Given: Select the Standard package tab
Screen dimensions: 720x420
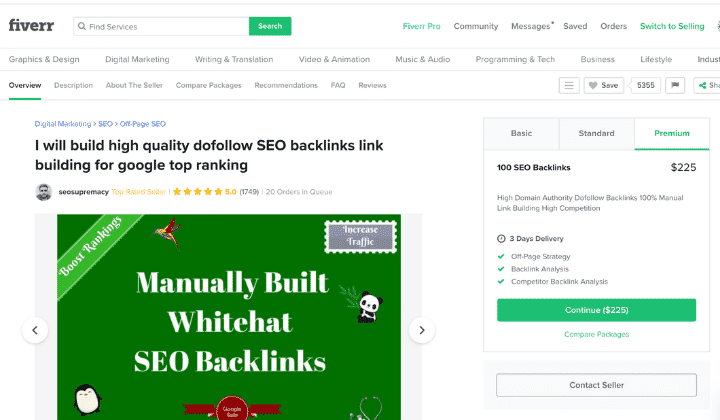Looking at the screenshot, I should (596, 134).
